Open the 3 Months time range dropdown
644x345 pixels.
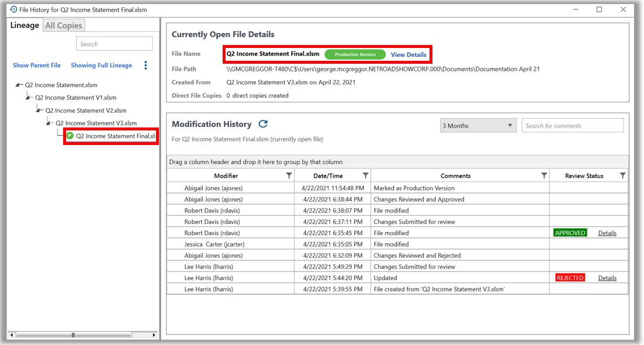(477, 125)
